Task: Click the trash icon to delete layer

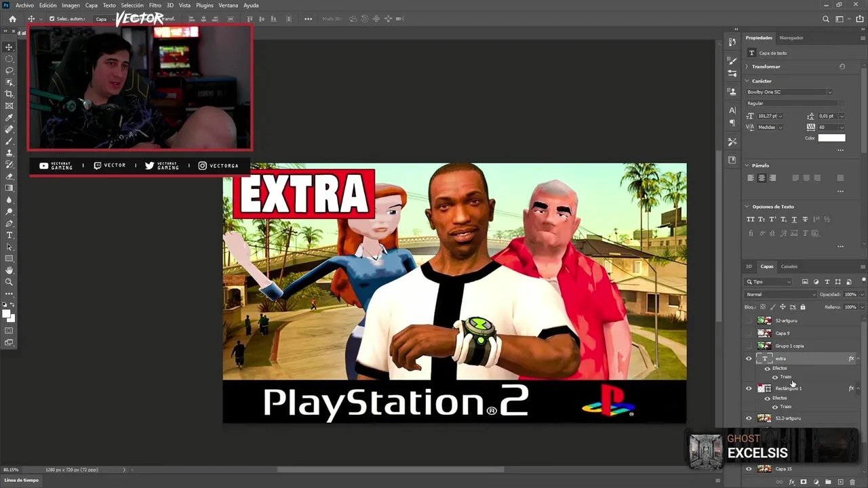Action: pos(852,482)
